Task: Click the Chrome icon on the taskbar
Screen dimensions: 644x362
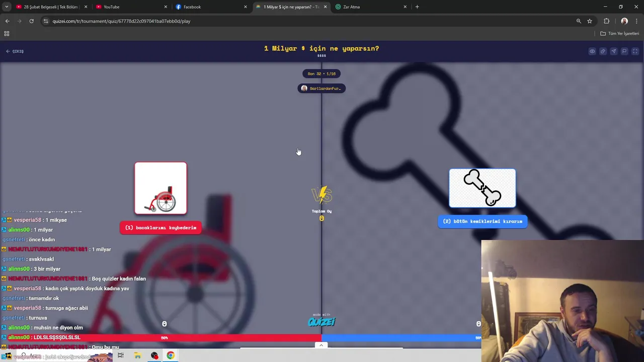Action: (x=171, y=355)
